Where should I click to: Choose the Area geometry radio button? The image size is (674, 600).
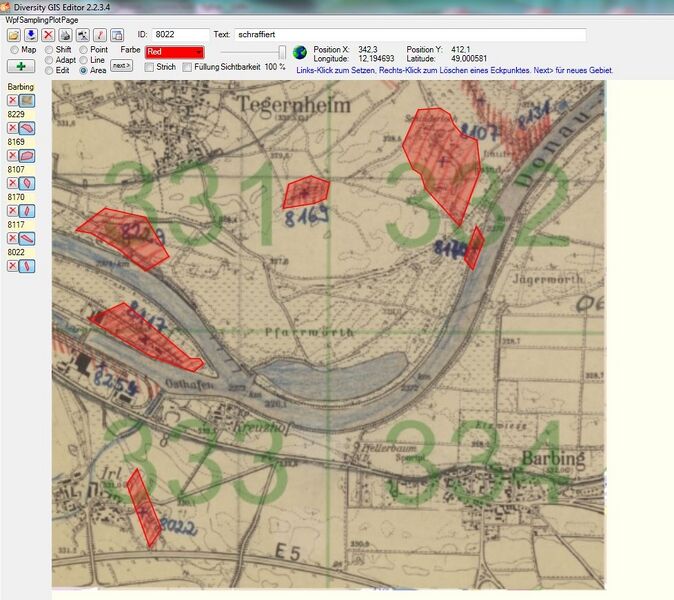click(x=83, y=70)
